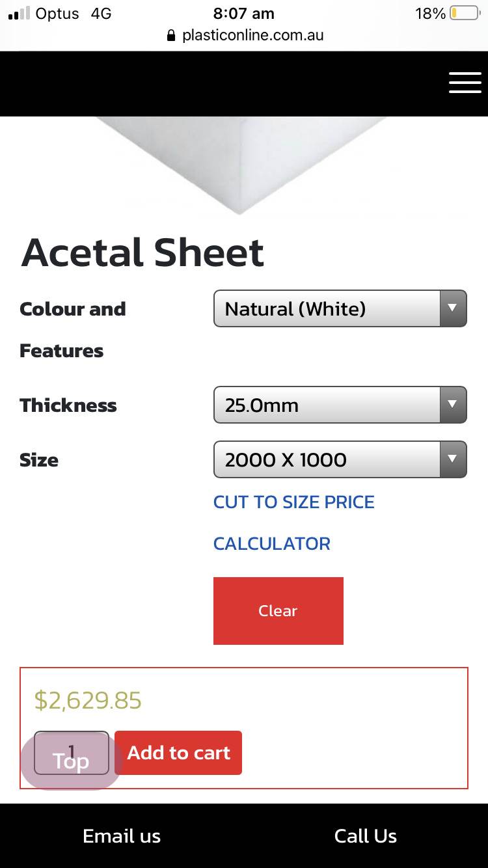Tap the Optus 4G carrier label

point(73,14)
